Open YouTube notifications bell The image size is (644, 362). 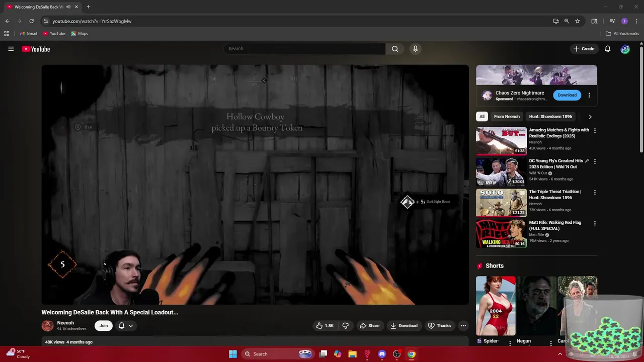click(x=608, y=49)
